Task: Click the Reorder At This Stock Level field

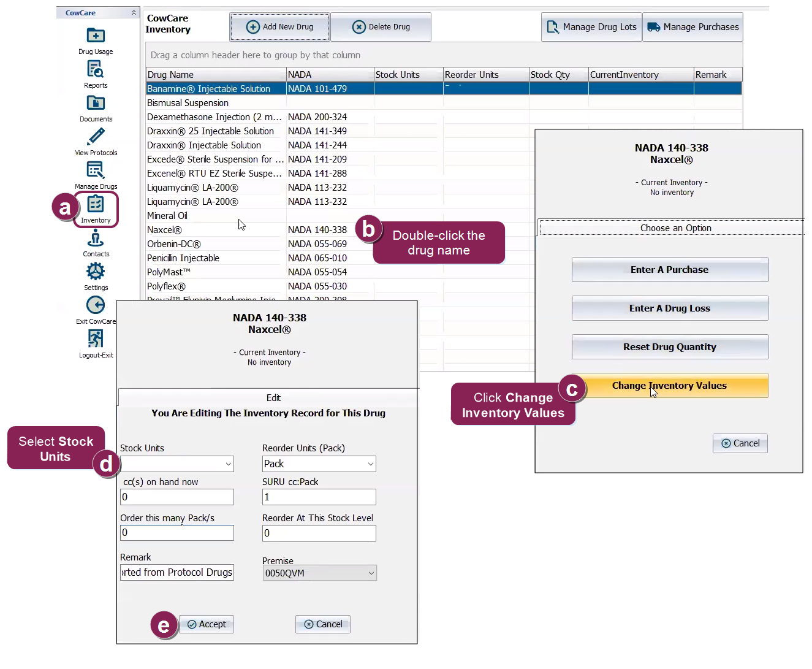Action: point(319,533)
